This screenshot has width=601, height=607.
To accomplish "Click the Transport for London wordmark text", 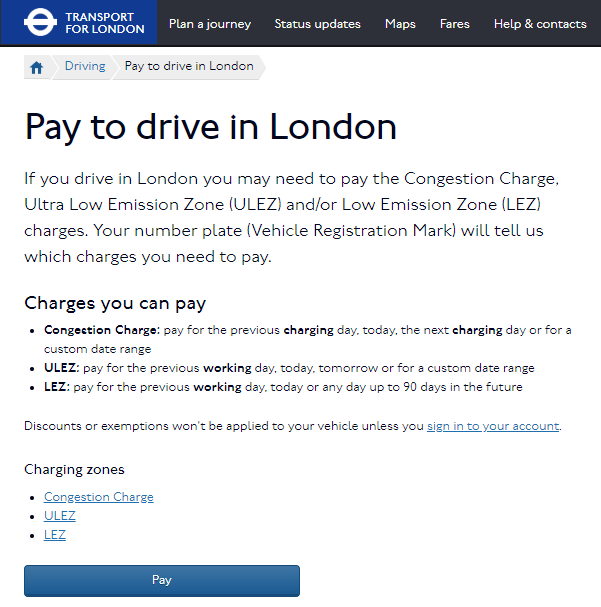I will [x=104, y=23].
